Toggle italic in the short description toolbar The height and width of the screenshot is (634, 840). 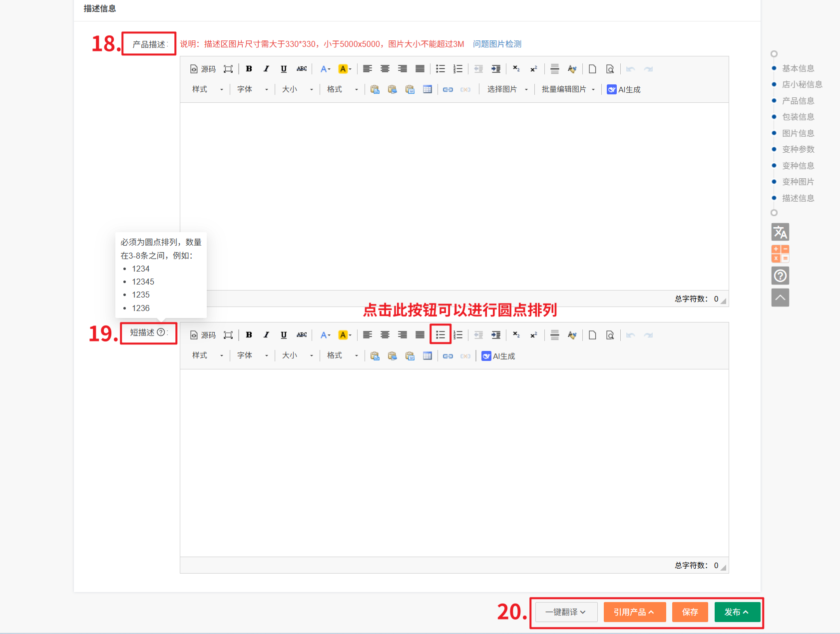tap(266, 335)
